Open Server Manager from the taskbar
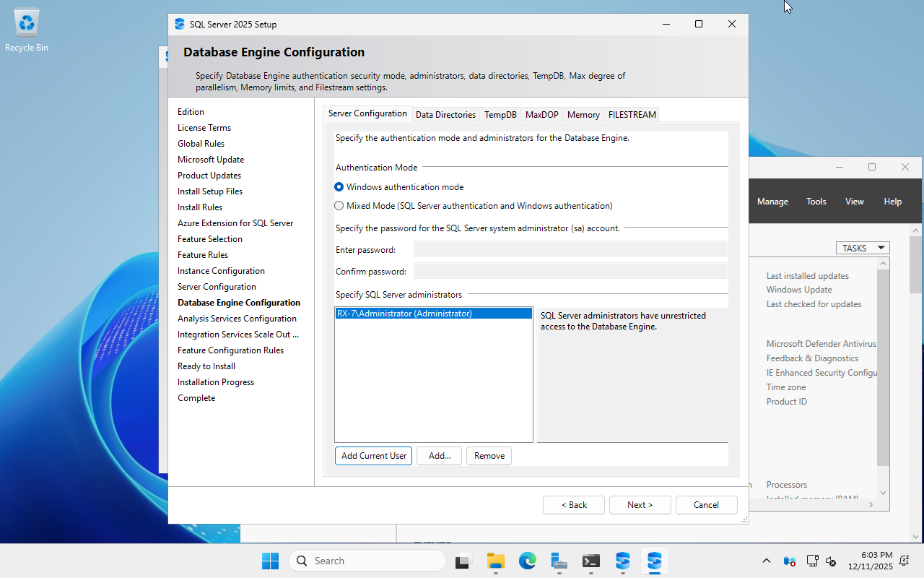 point(559,561)
